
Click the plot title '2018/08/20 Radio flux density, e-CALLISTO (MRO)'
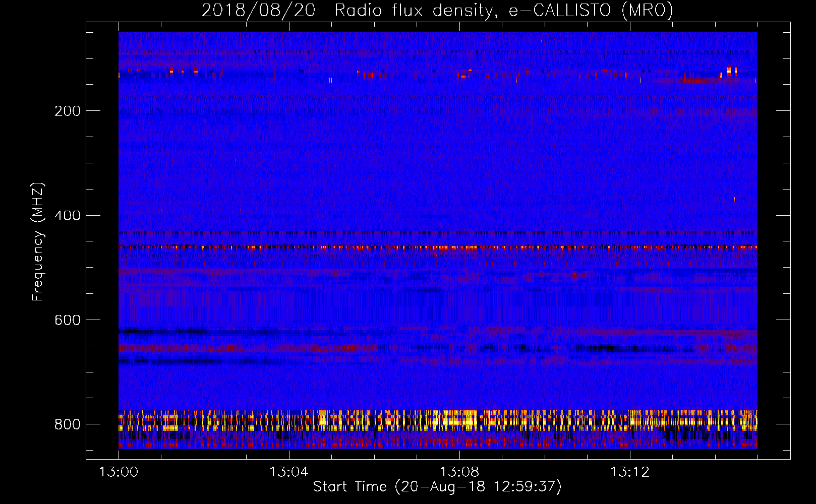[x=437, y=10]
